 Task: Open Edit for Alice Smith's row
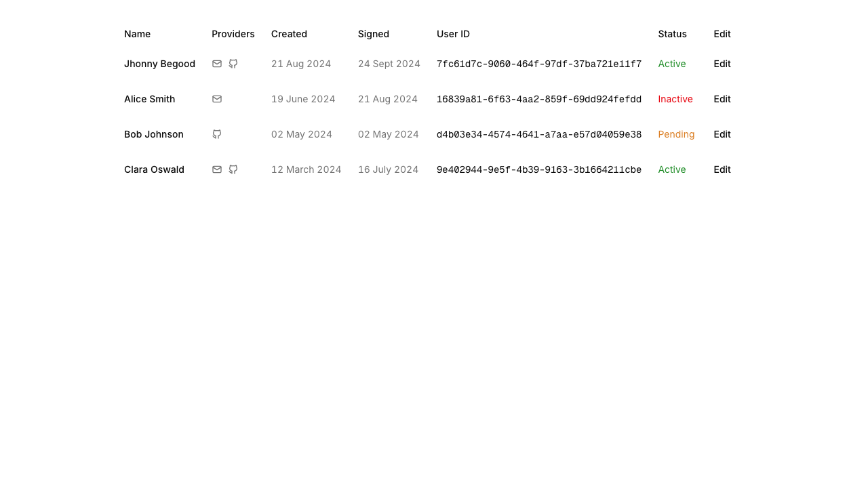pos(722,99)
